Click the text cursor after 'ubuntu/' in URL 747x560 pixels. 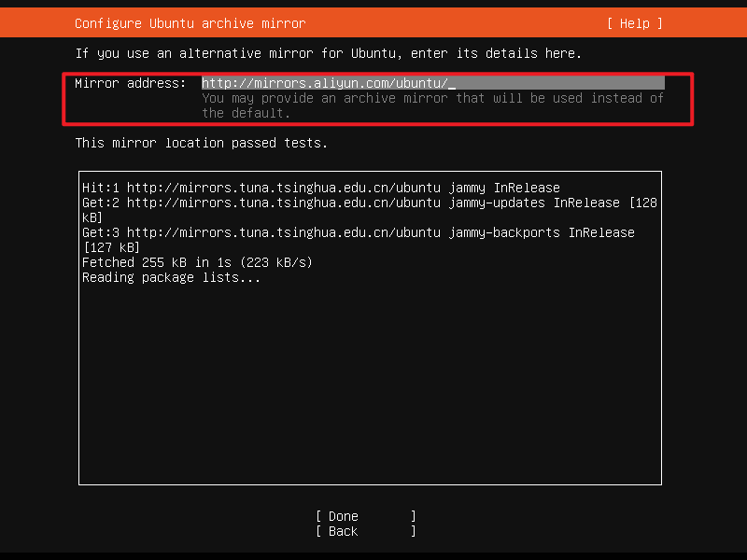(452, 83)
